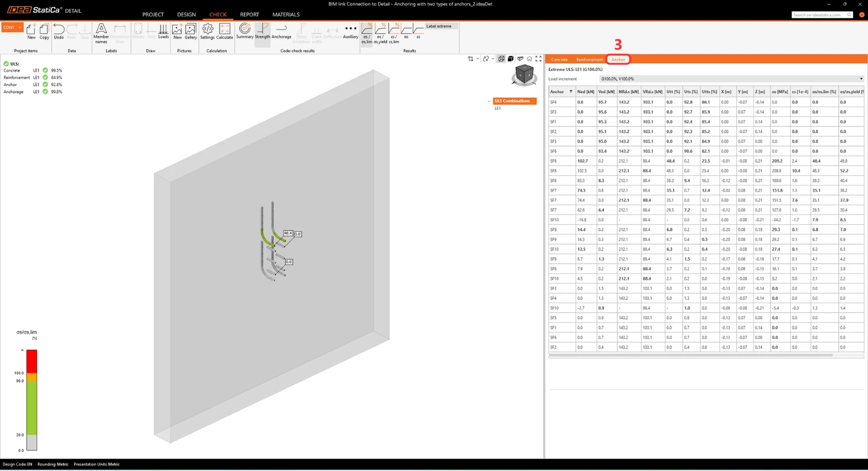The width and height of the screenshot is (868, 471).
Task: Open calculation Settings
Action: tap(207, 31)
